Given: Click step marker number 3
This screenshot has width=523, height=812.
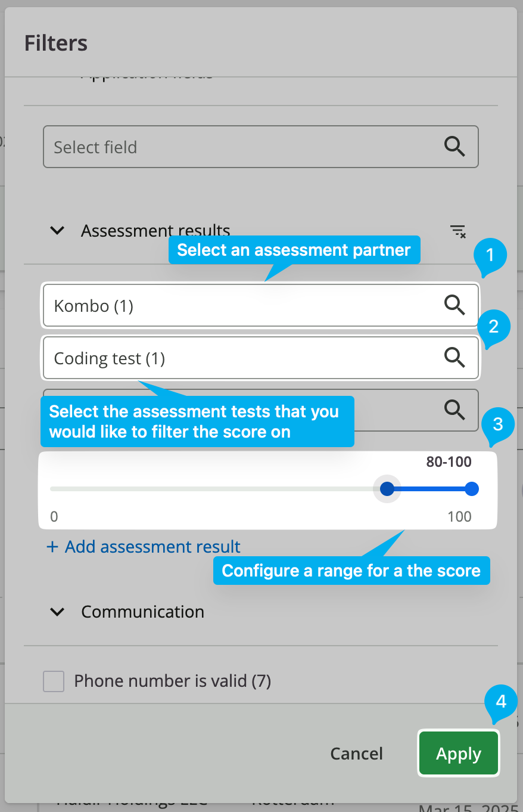Looking at the screenshot, I should [498, 425].
